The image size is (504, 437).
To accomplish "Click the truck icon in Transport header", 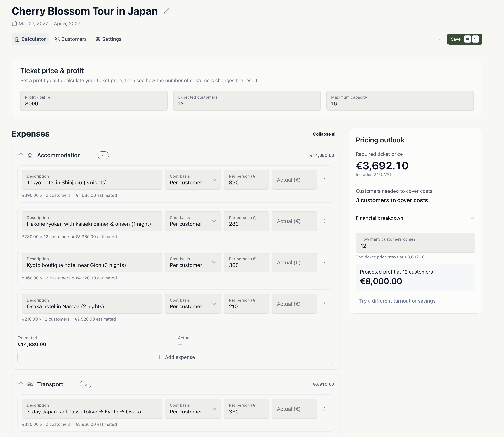I will 30,384.
